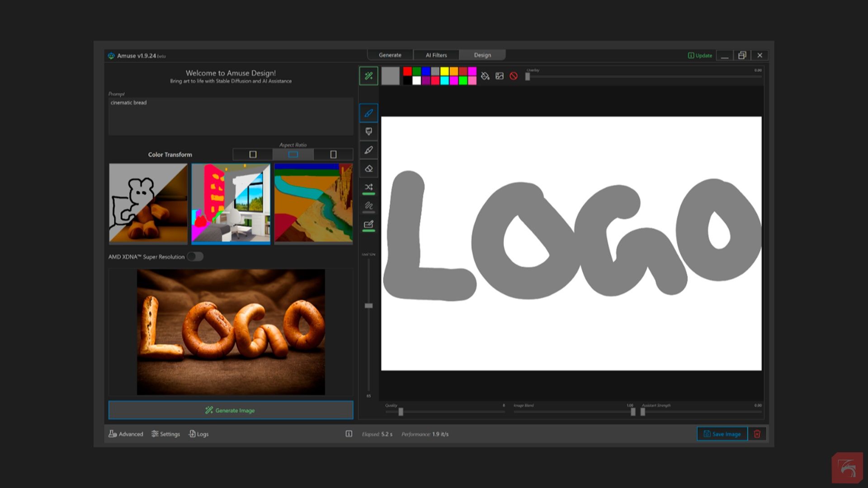Click the Save Image button
Image resolution: width=868 pixels, height=488 pixels.
(x=722, y=434)
